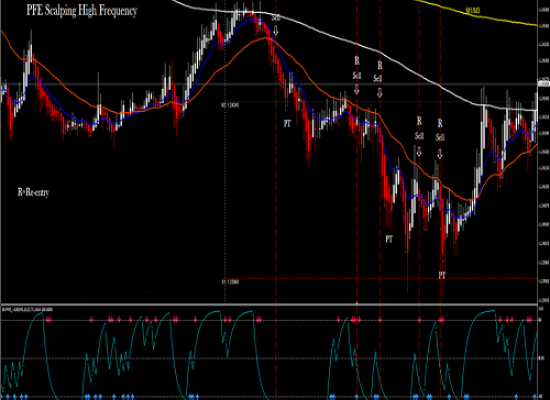Image resolution: width=550 pixels, height=400 pixels.
Task: Click the PFE Scalping High Frequency title
Action: (x=81, y=11)
